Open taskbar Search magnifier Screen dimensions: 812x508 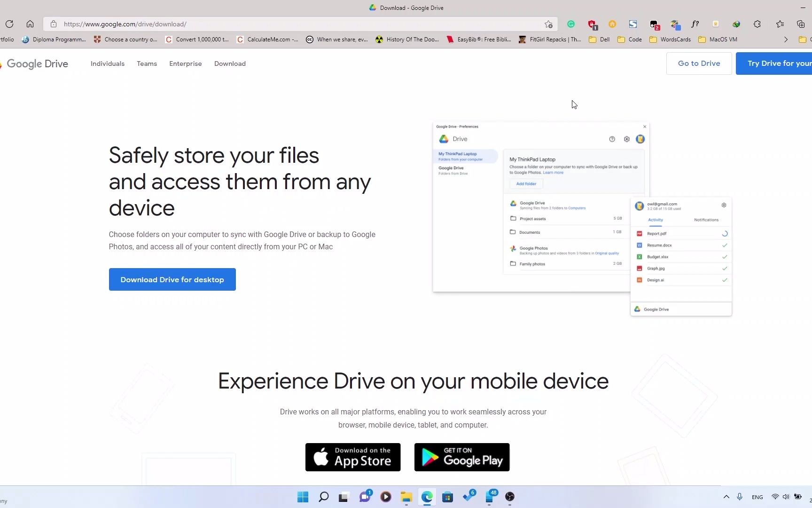click(324, 497)
